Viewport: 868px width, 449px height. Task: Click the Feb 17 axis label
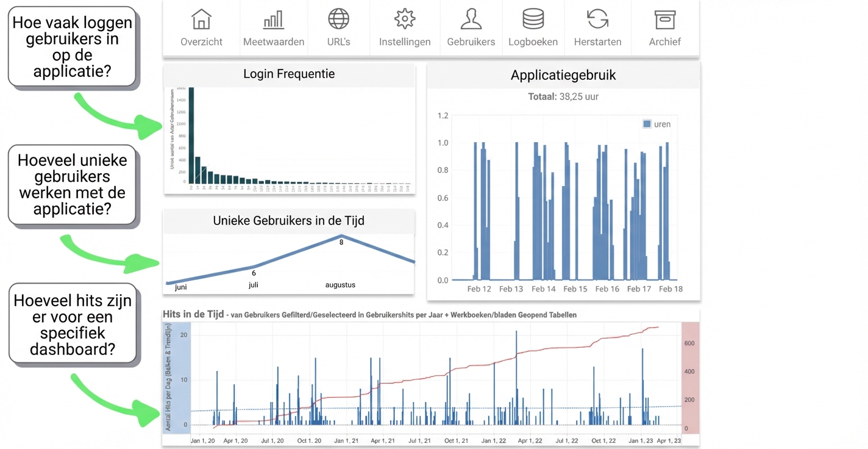(x=639, y=289)
